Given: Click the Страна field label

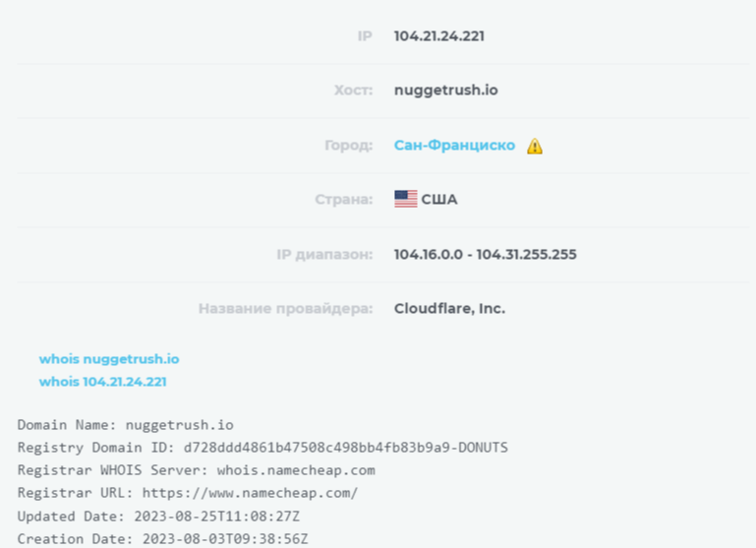Looking at the screenshot, I should [343, 200].
